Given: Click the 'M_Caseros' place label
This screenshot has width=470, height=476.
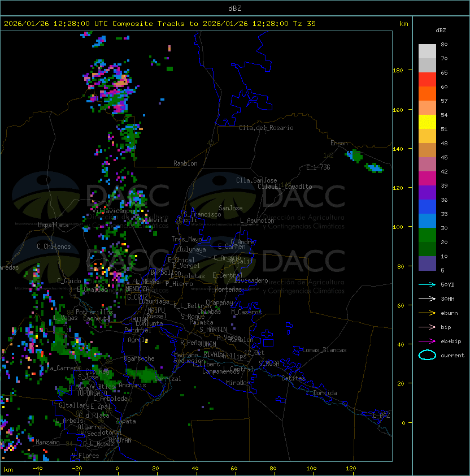Looking at the screenshot, I should (246, 312).
